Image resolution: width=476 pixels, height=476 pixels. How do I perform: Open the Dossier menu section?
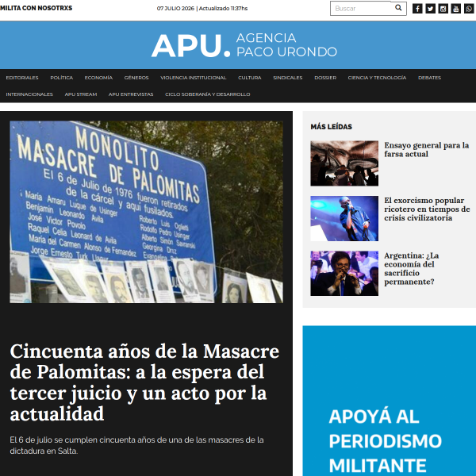(x=325, y=78)
